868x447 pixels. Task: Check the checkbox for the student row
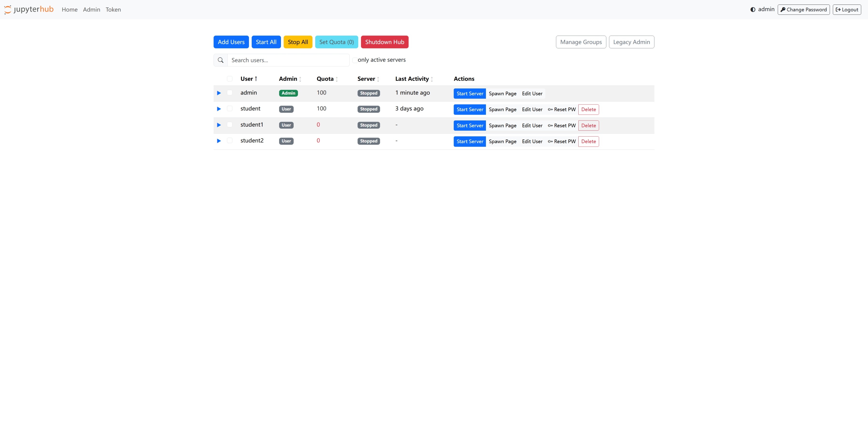tap(230, 108)
